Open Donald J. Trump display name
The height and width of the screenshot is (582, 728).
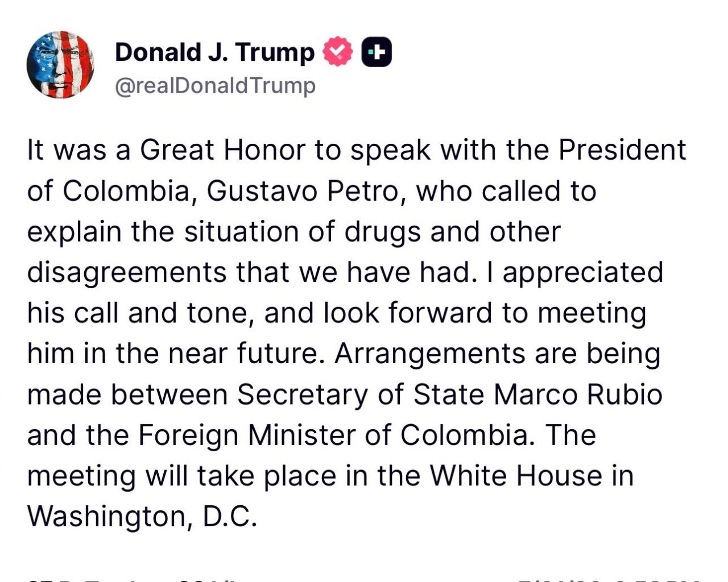tap(214, 52)
